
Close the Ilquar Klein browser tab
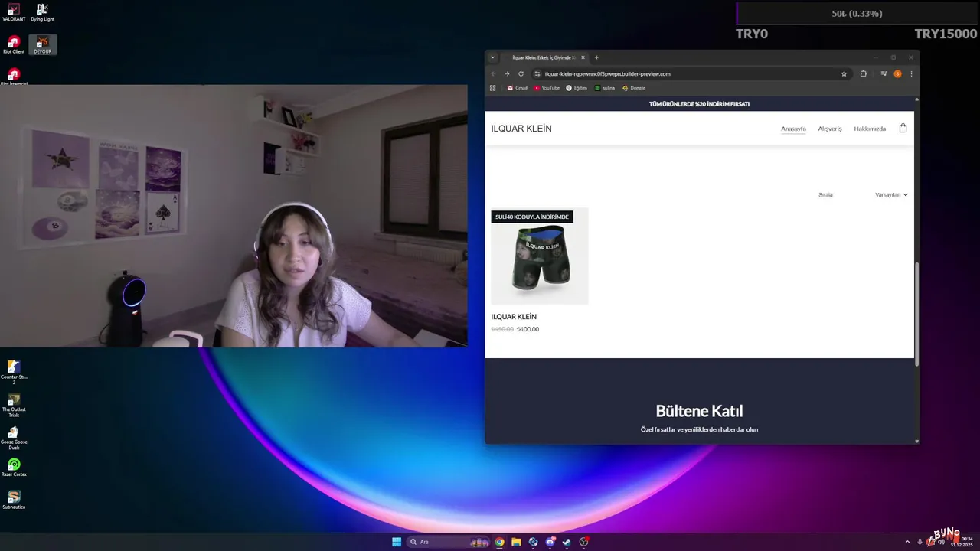(x=583, y=57)
